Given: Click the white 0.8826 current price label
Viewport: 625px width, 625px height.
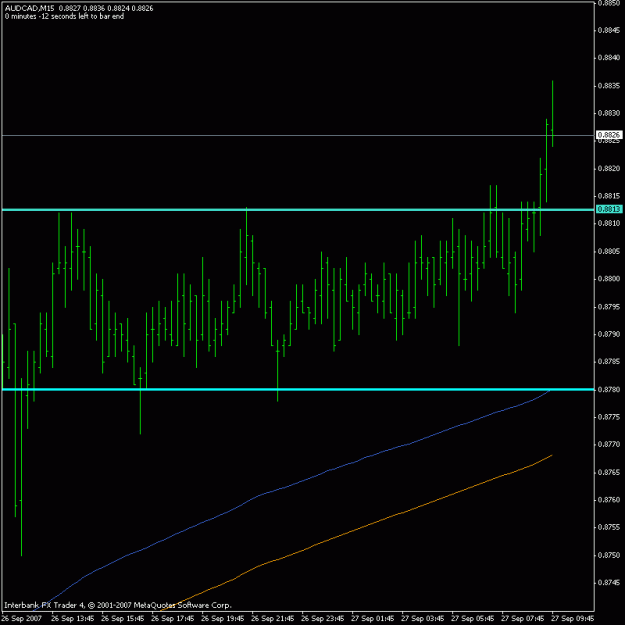Looking at the screenshot, I should 609,135.
